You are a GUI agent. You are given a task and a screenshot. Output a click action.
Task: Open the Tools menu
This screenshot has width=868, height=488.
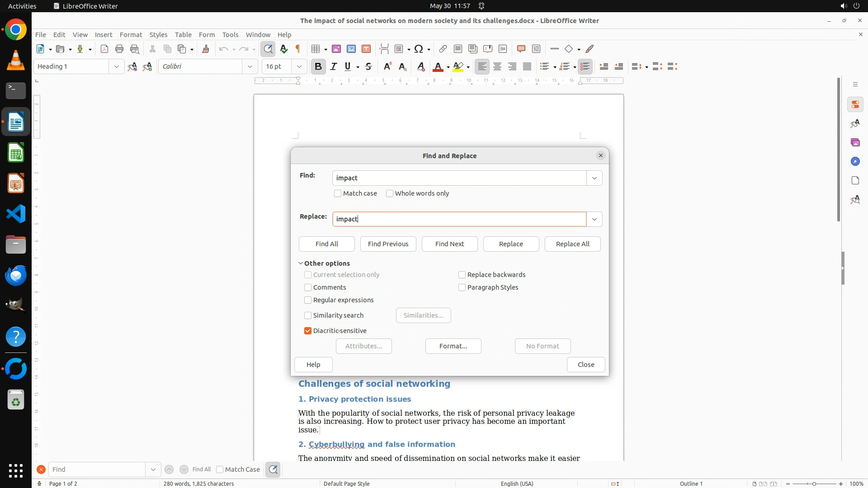click(x=230, y=34)
